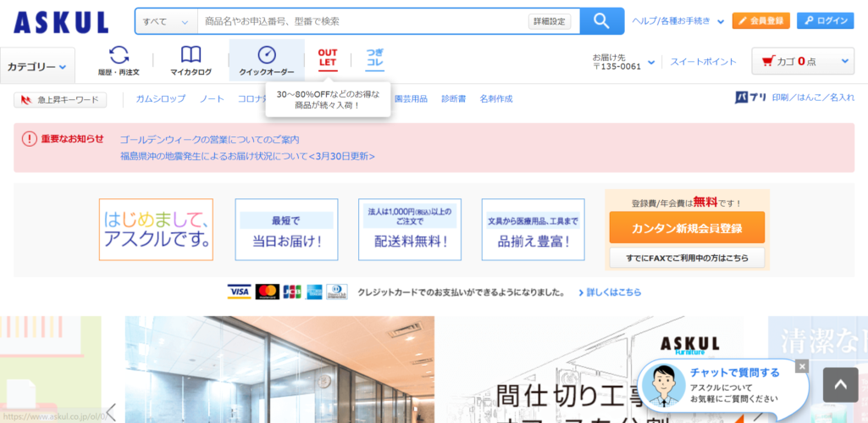Expand the すべて search category dropdown
The width and height of the screenshot is (868, 423).
coord(166,21)
